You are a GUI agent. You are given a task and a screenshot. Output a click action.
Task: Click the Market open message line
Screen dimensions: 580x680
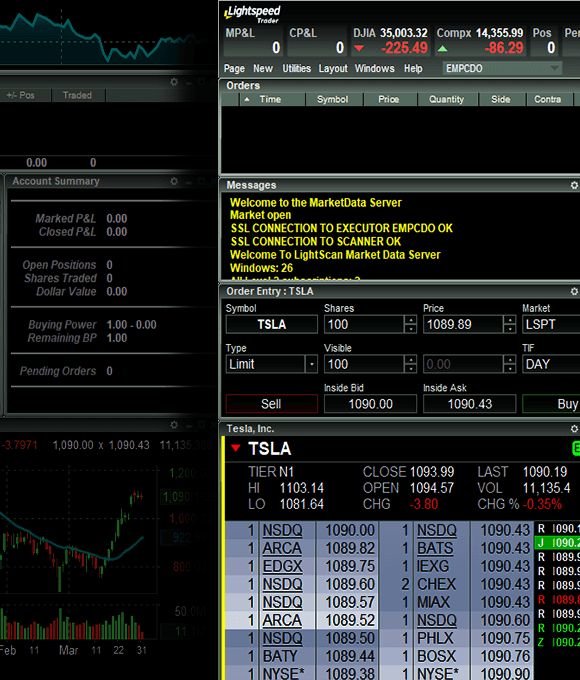coord(261,215)
